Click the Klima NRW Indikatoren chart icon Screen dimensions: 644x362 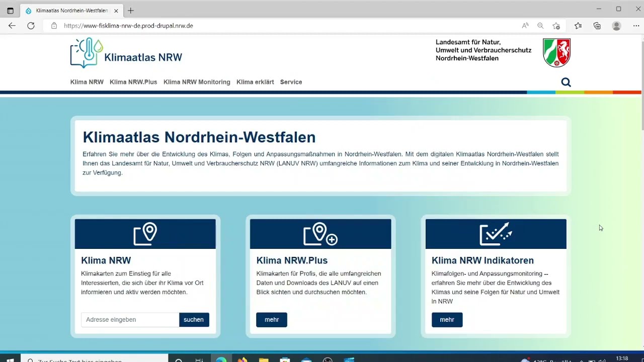coord(496,234)
